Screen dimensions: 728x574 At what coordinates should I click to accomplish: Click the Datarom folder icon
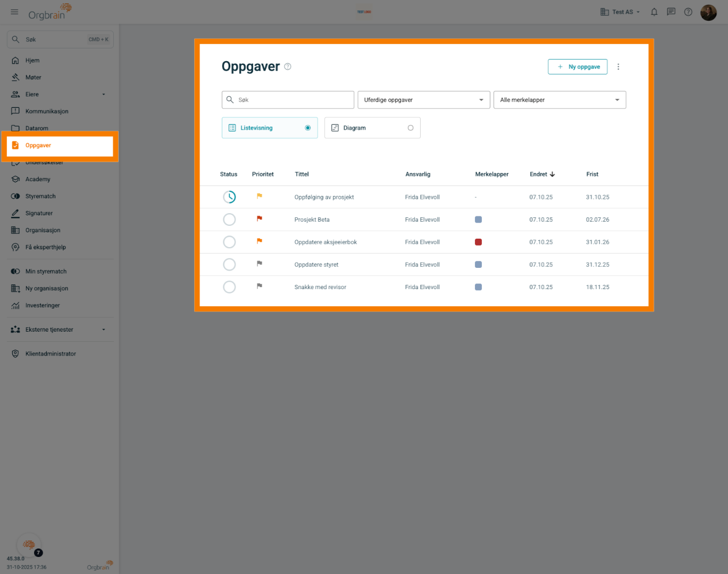click(x=15, y=128)
